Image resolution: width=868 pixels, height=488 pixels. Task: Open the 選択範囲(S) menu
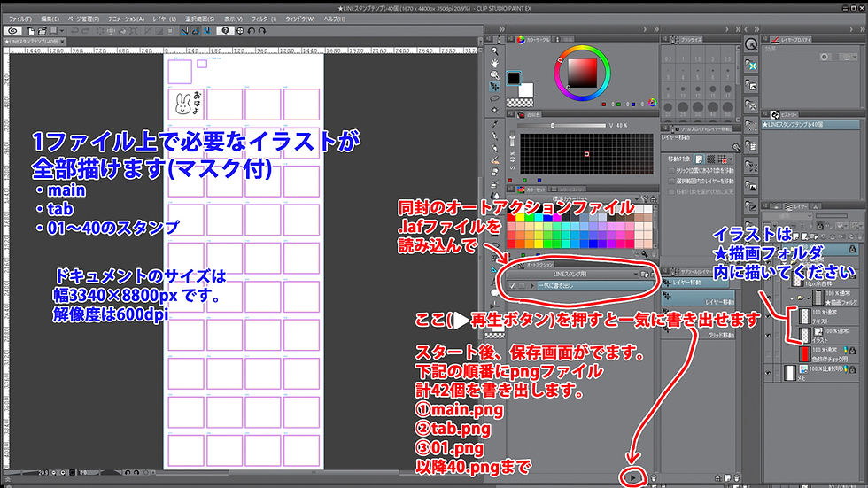(x=200, y=19)
